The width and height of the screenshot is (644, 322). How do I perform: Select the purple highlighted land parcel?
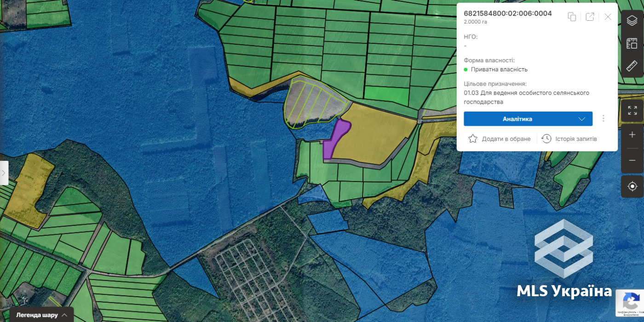[335, 138]
